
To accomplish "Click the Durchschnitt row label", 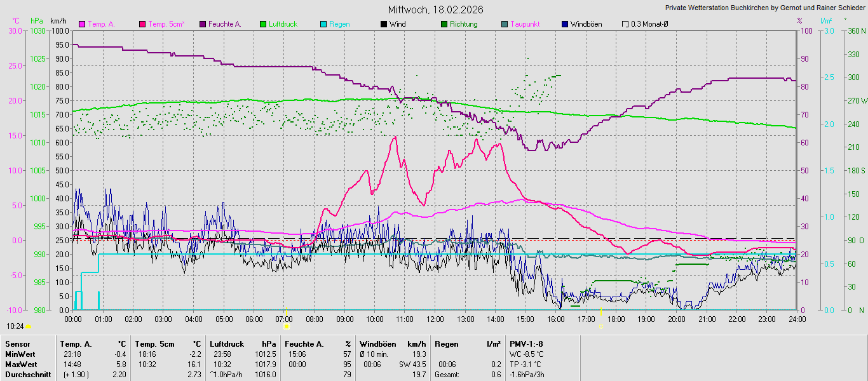I will click(28, 375).
